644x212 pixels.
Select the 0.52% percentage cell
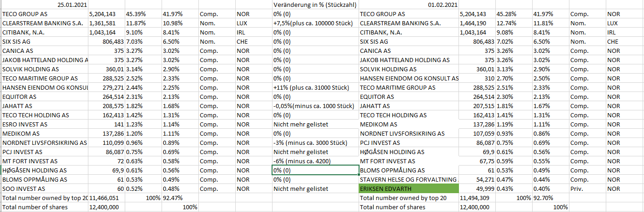pos(143,189)
